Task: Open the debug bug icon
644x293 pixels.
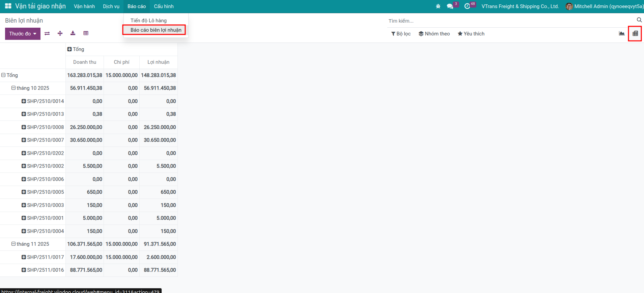Action: 438,6
